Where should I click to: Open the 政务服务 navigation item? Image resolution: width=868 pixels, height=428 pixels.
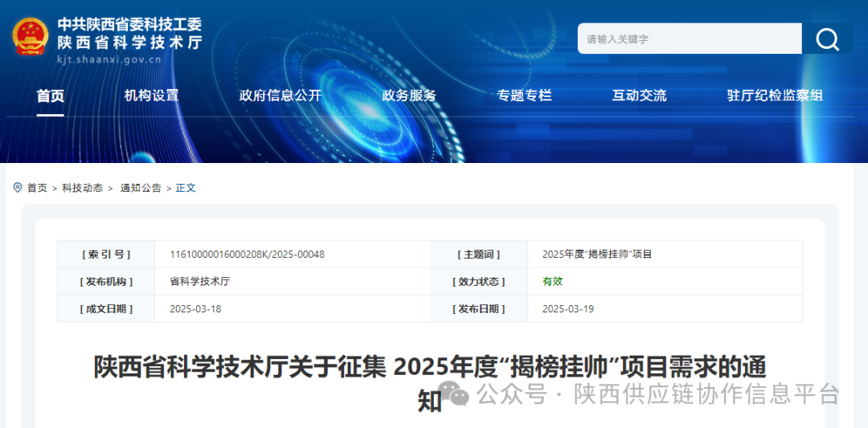pos(409,96)
